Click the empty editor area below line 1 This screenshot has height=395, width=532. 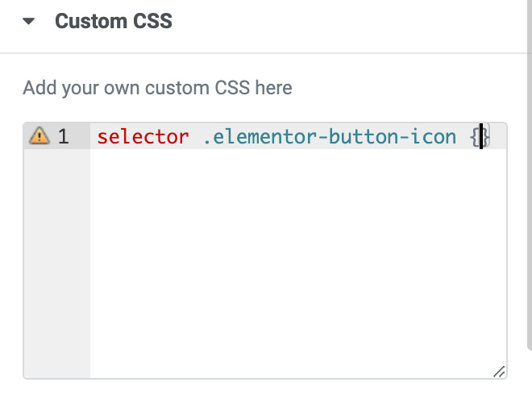[x=298, y=263]
